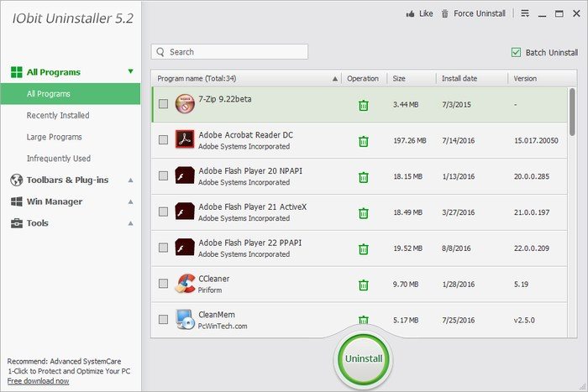Click the Adobe Acrobat Reader DC icon

[185, 140]
